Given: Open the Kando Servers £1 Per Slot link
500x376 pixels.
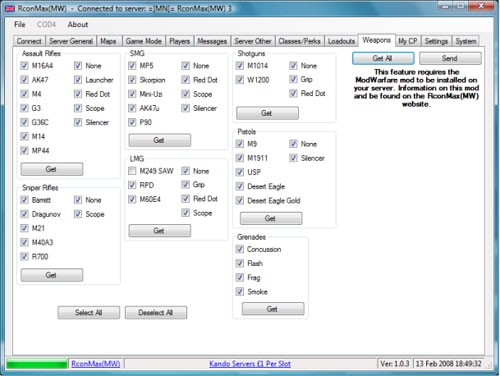Looking at the screenshot, I should pyautogui.click(x=250, y=364).
